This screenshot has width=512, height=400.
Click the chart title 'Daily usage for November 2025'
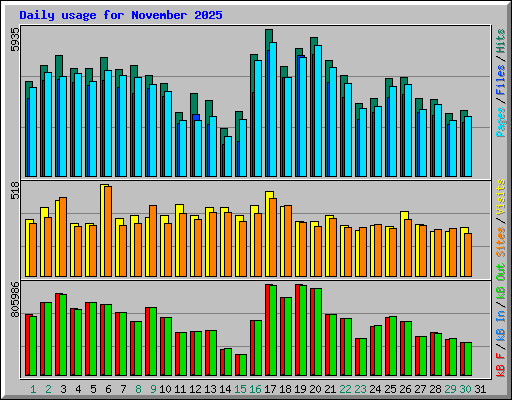pyautogui.click(x=121, y=15)
